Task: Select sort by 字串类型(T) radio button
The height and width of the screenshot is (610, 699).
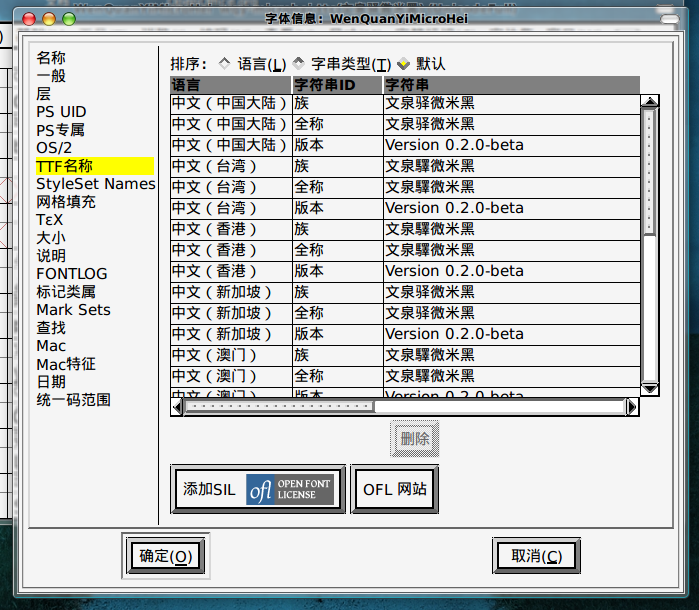Action: pyautogui.click(x=298, y=64)
